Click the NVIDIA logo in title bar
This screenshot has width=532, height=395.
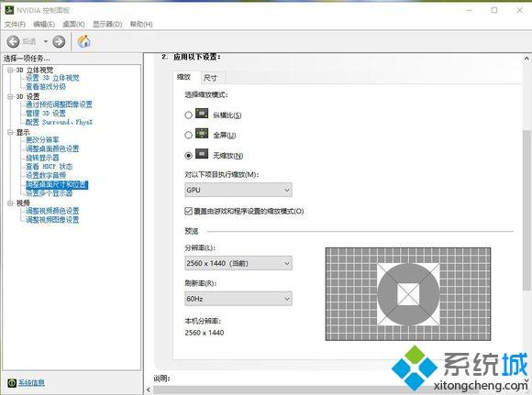pyautogui.click(x=9, y=10)
